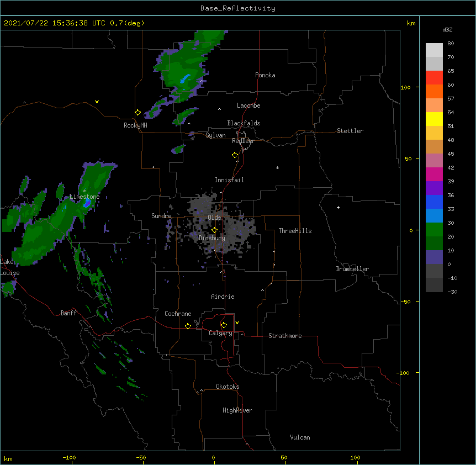Click the Lacombe label

point(248,105)
